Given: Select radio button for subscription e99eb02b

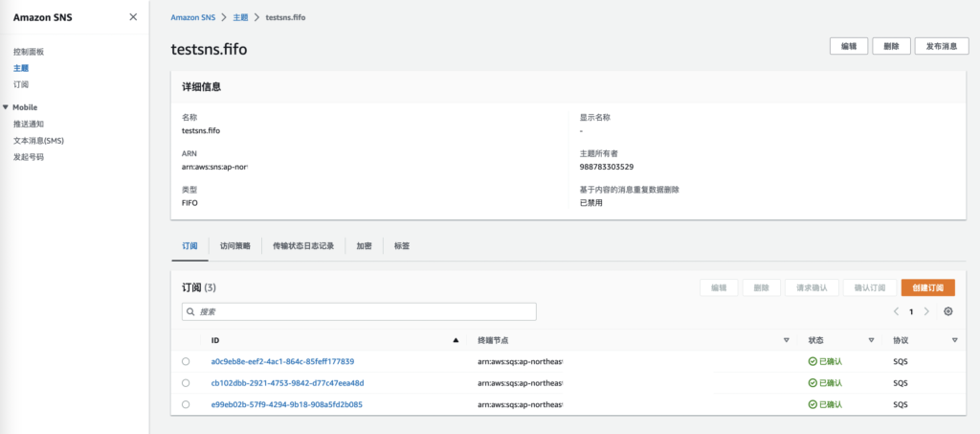Looking at the screenshot, I should tap(186, 404).
